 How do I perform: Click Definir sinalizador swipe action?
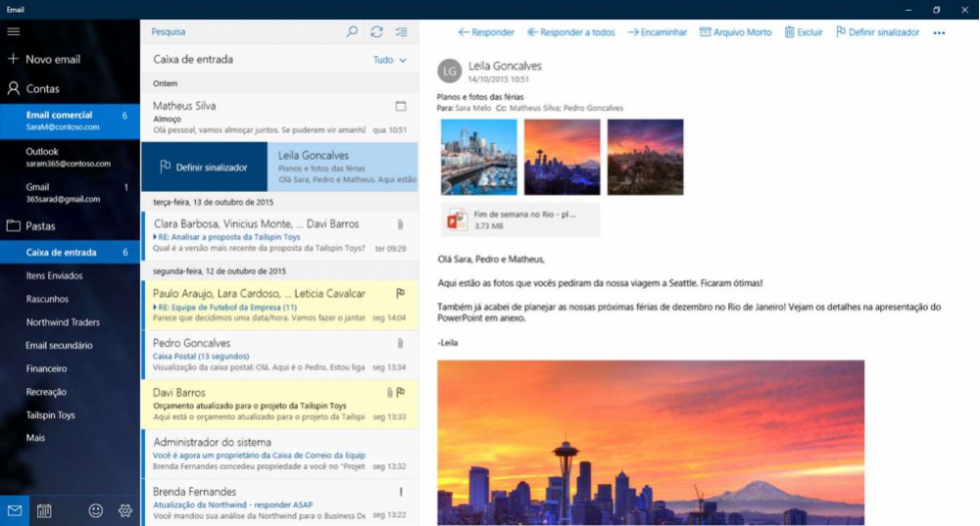pyautogui.click(x=205, y=167)
